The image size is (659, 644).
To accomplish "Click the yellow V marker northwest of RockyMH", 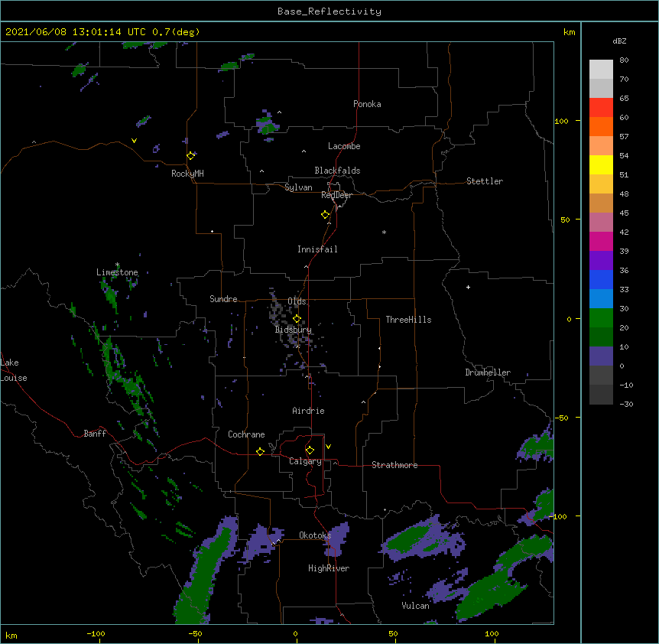I will pyautogui.click(x=134, y=141).
